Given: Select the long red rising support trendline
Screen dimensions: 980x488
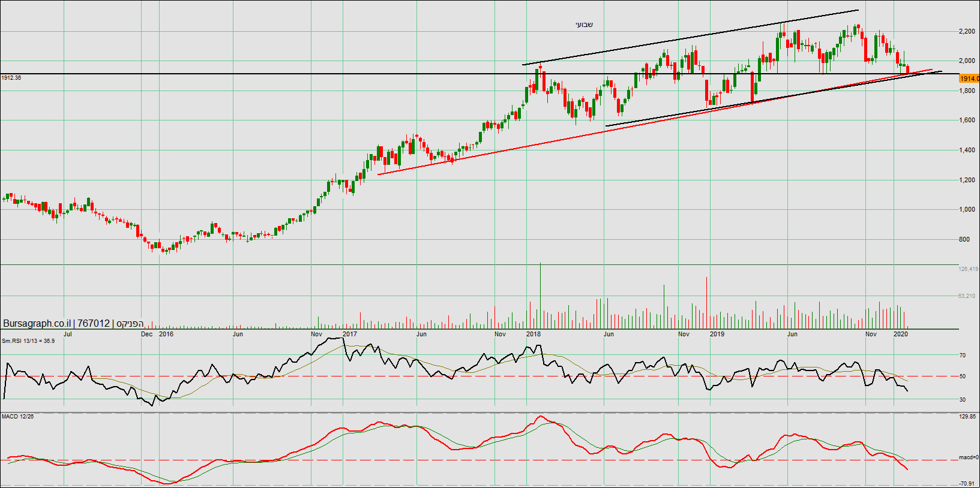Looking at the screenshot, I should (x=655, y=122).
